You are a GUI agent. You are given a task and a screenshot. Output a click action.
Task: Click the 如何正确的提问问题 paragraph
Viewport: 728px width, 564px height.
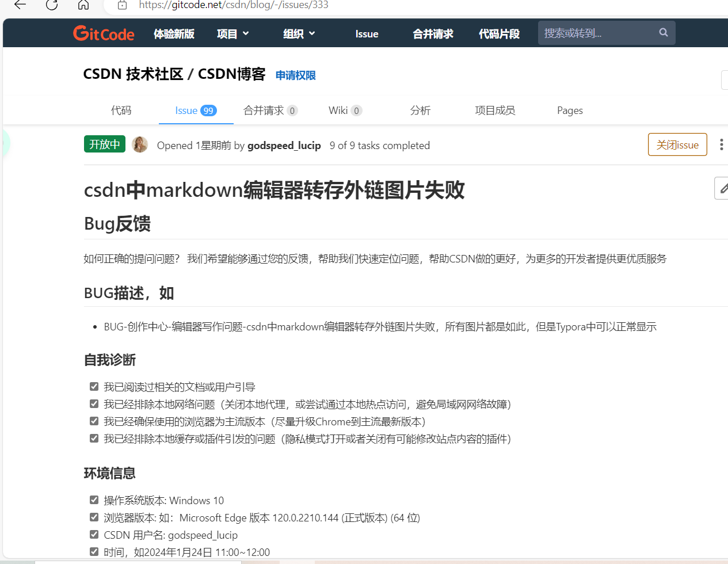point(375,259)
